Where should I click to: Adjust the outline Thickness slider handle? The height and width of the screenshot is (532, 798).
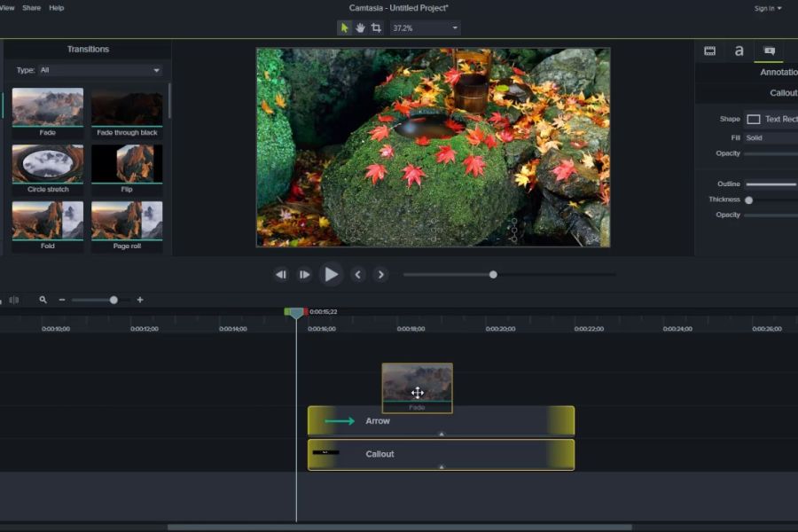point(748,200)
